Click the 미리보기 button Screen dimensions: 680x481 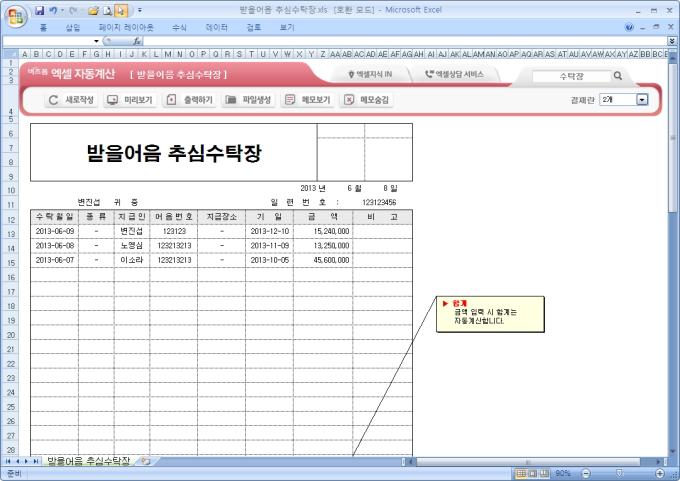tap(130, 100)
